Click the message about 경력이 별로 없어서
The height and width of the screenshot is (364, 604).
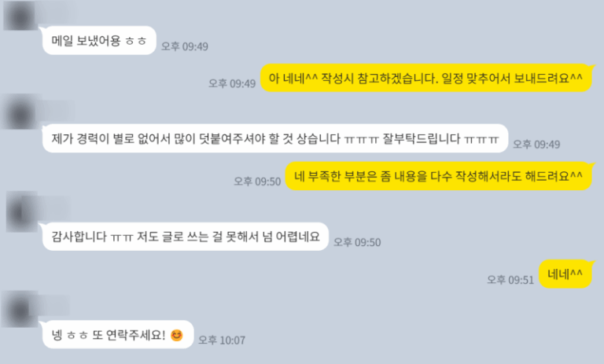tap(275, 138)
